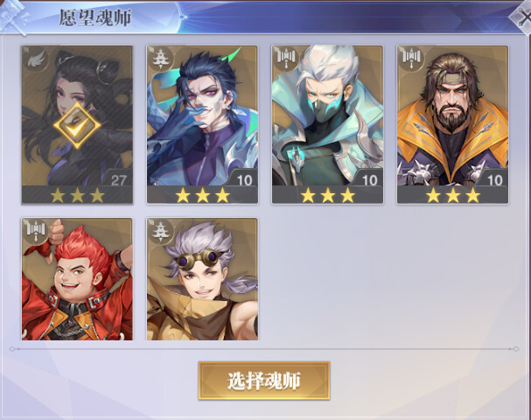Click the 选择魂师 button
531x420 pixels.
(264, 381)
